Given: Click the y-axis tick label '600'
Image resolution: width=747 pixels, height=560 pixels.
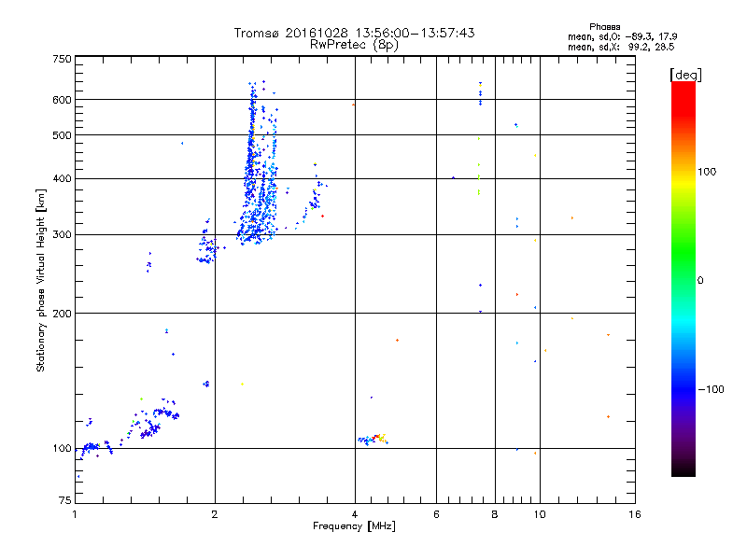Looking at the screenshot, I should 62,100.
